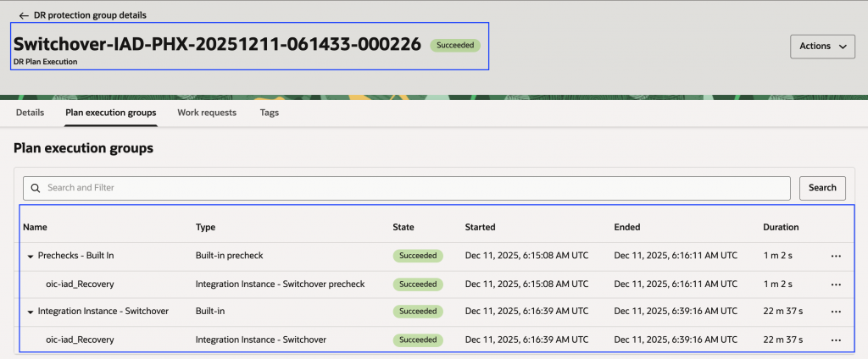Open actions menu for Switchover precheck step row
This screenshot has width=868, height=359.
(836, 284)
